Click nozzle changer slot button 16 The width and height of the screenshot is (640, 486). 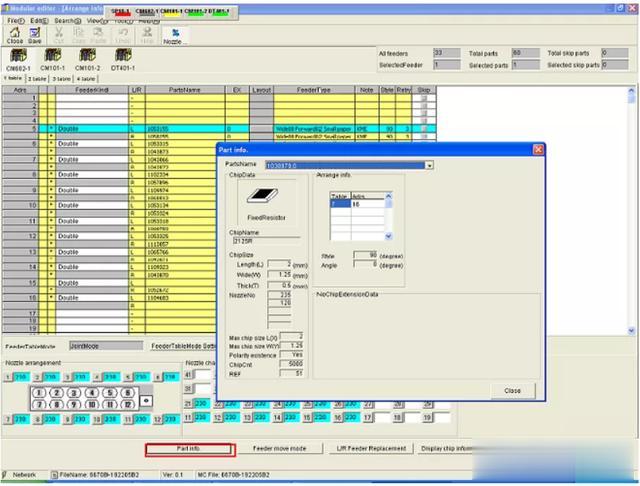tap(338, 417)
